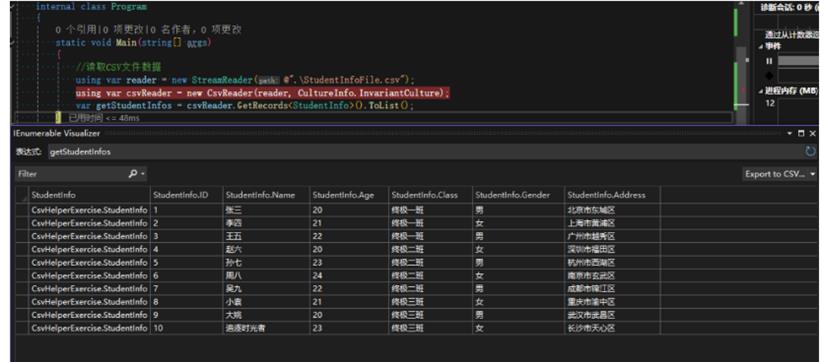This screenshot has width=820, height=362.
Task: Select the table's top-left select-all corner cell
Action: [21, 195]
